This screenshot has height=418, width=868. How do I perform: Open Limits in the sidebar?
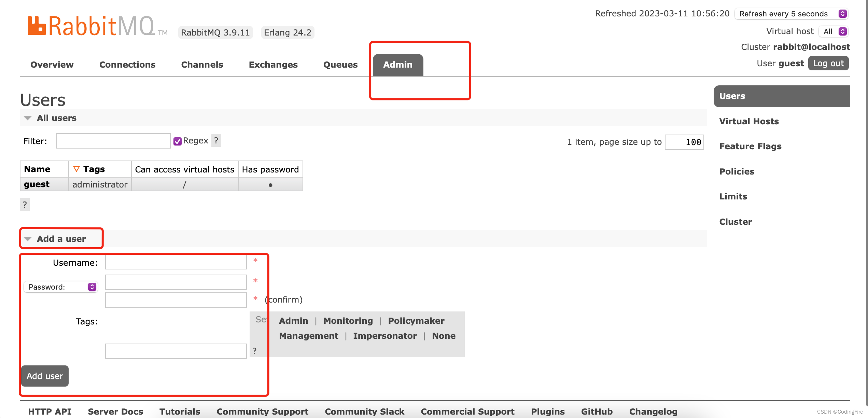733,196
